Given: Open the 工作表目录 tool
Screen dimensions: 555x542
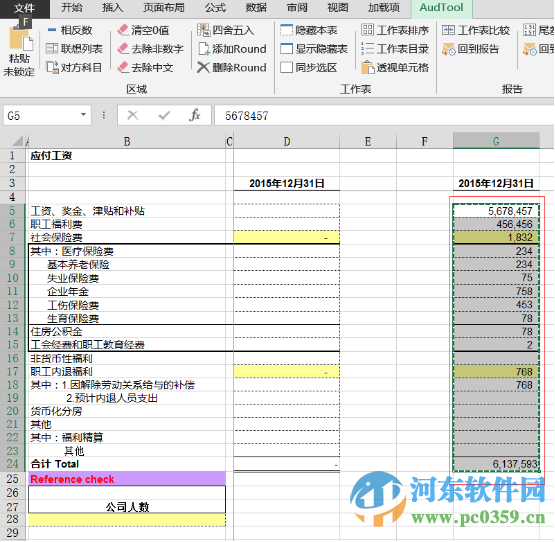Looking at the screenshot, I should [x=395, y=49].
